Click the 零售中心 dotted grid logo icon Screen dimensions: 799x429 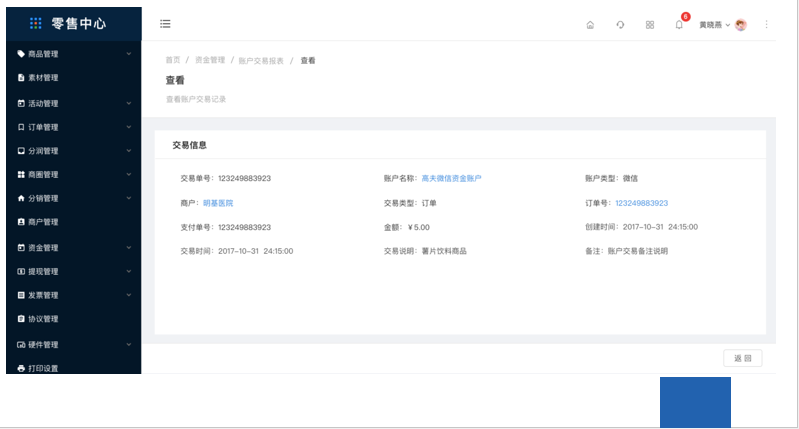36,23
